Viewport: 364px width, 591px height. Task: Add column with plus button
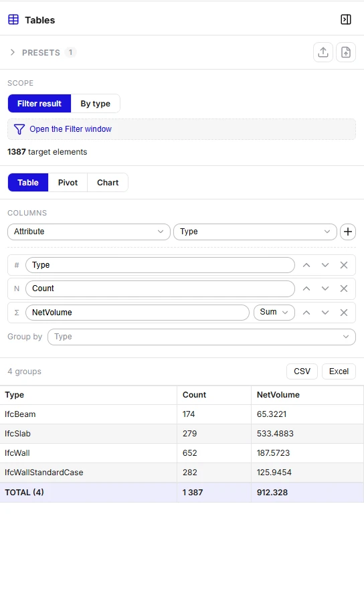click(348, 232)
